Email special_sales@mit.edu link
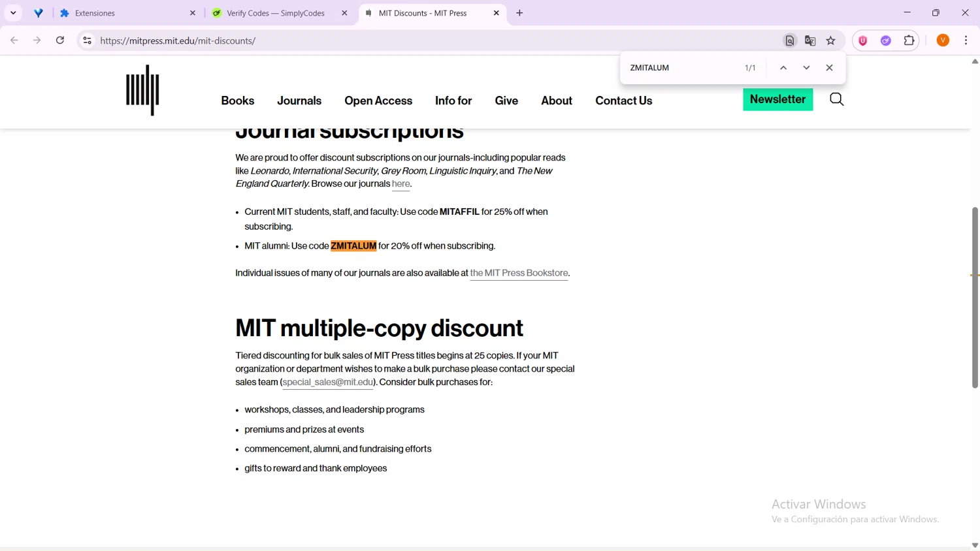 pyautogui.click(x=327, y=383)
